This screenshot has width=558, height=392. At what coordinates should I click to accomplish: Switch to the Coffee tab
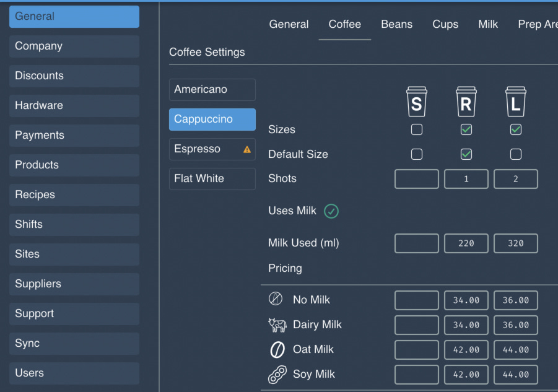[344, 24]
